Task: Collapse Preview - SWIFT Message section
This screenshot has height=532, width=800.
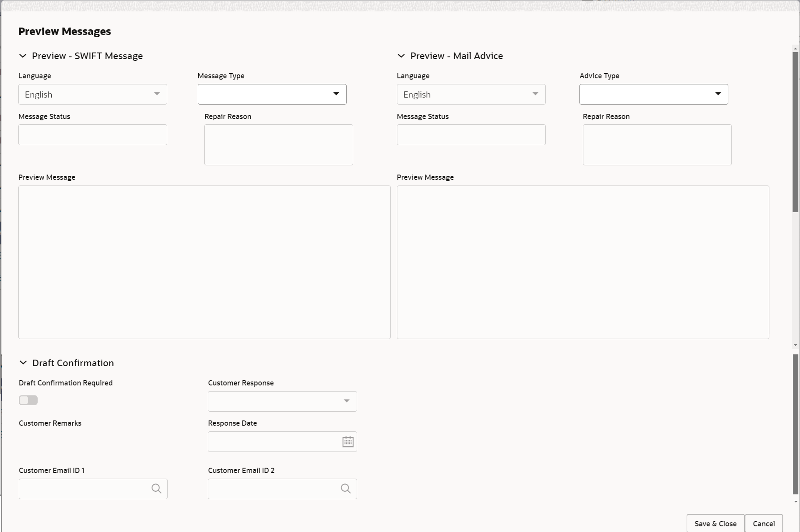Action: click(x=23, y=56)
